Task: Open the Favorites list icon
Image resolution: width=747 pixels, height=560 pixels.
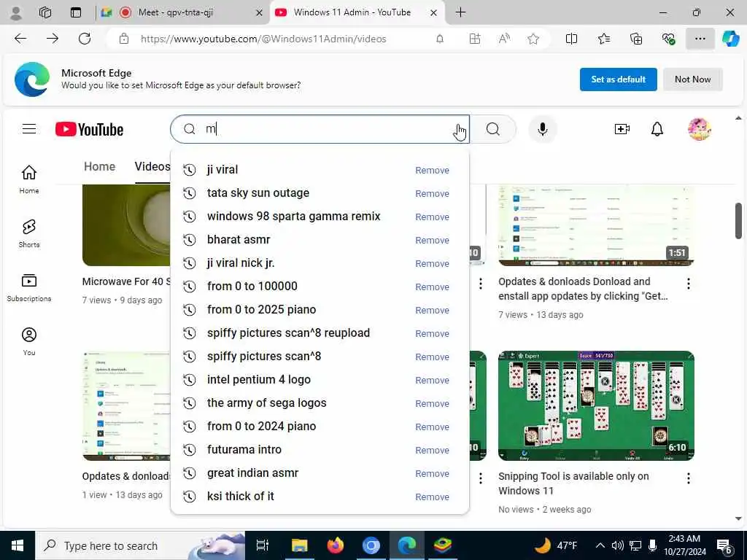Action: click(603, 39)
